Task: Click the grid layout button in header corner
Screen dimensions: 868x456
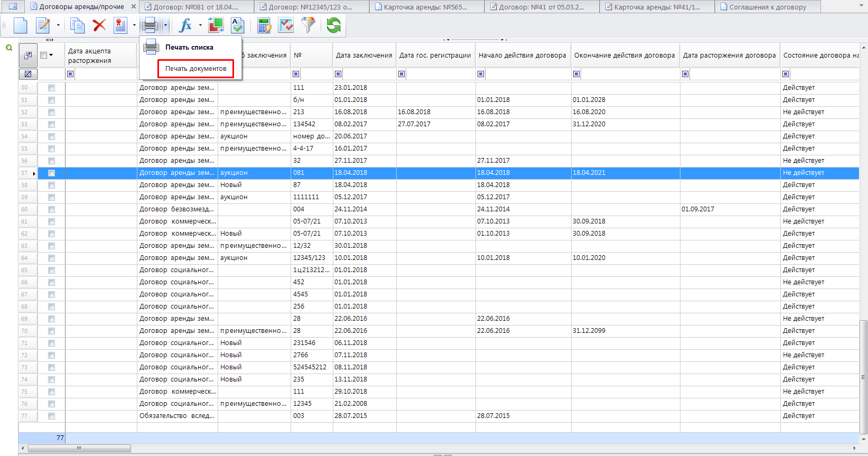Action: [28, 55]
